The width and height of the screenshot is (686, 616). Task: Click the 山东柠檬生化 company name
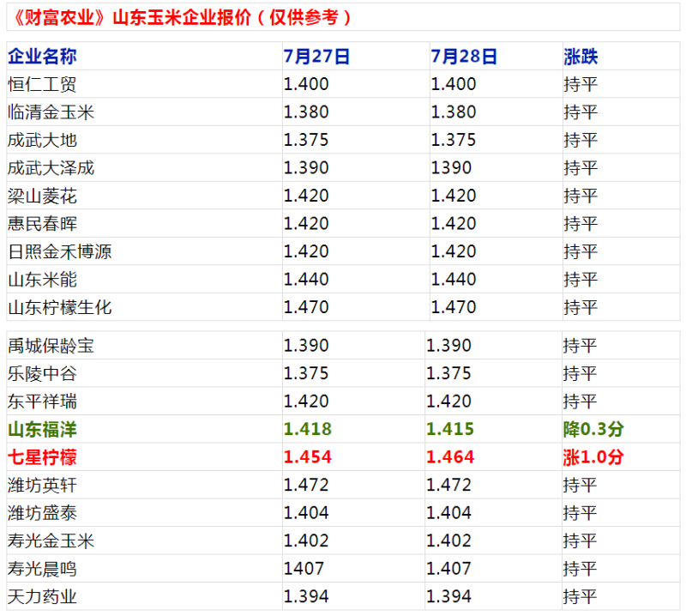(59, 307)
